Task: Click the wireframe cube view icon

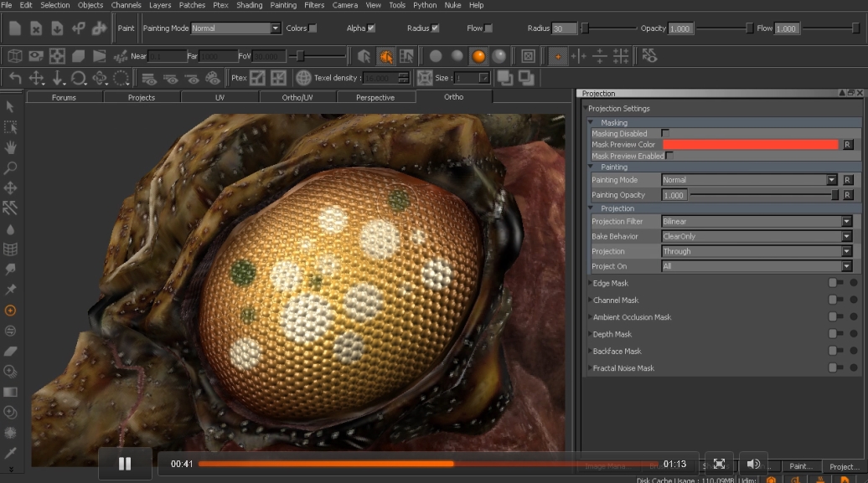Action: (x=15, y=56)
